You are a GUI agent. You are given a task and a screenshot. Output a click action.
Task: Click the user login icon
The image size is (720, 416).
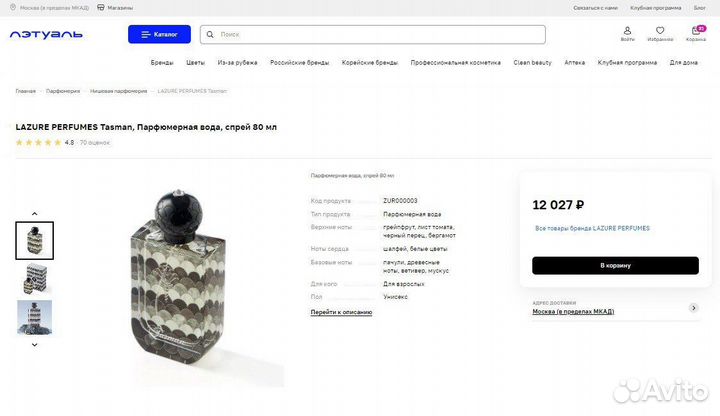(x=627, y=30)
